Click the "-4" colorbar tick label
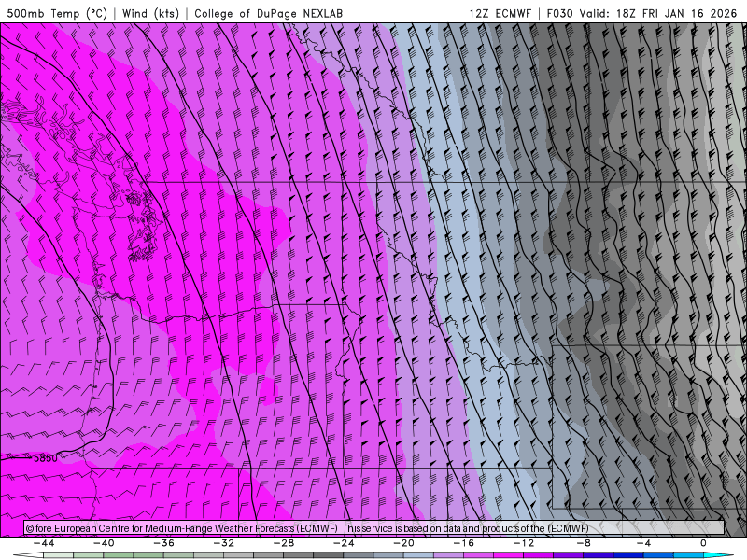 [x=643, y=543]
